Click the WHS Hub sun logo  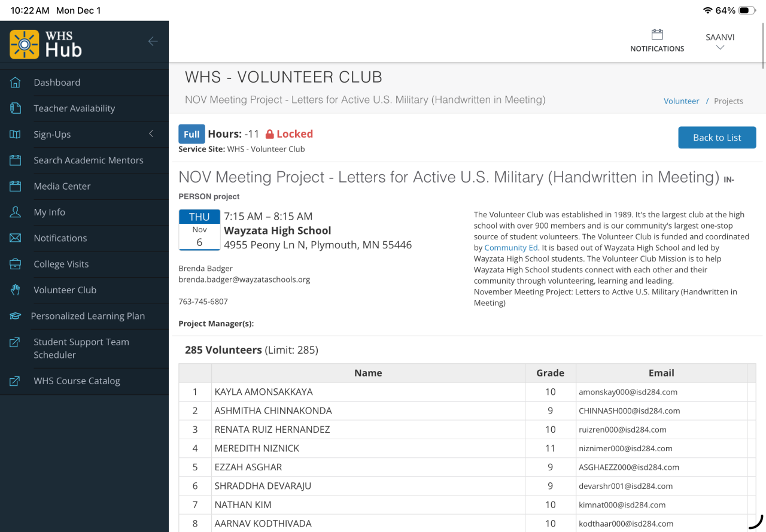point(25,44)
